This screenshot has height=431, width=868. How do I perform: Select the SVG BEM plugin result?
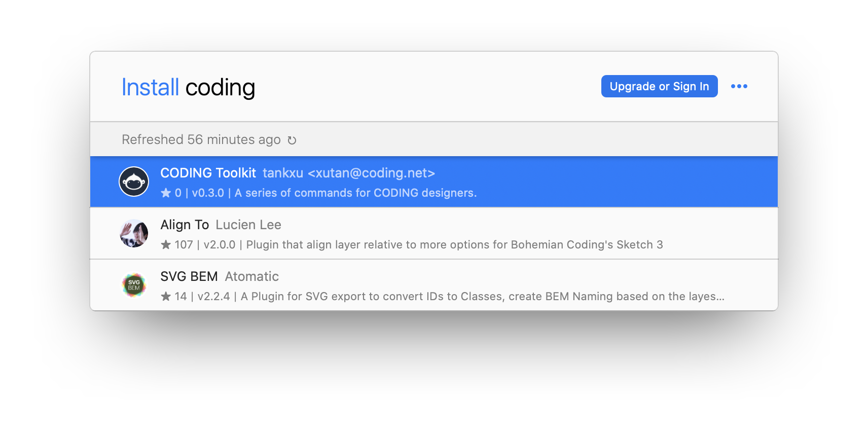click(x=434, y=285)
